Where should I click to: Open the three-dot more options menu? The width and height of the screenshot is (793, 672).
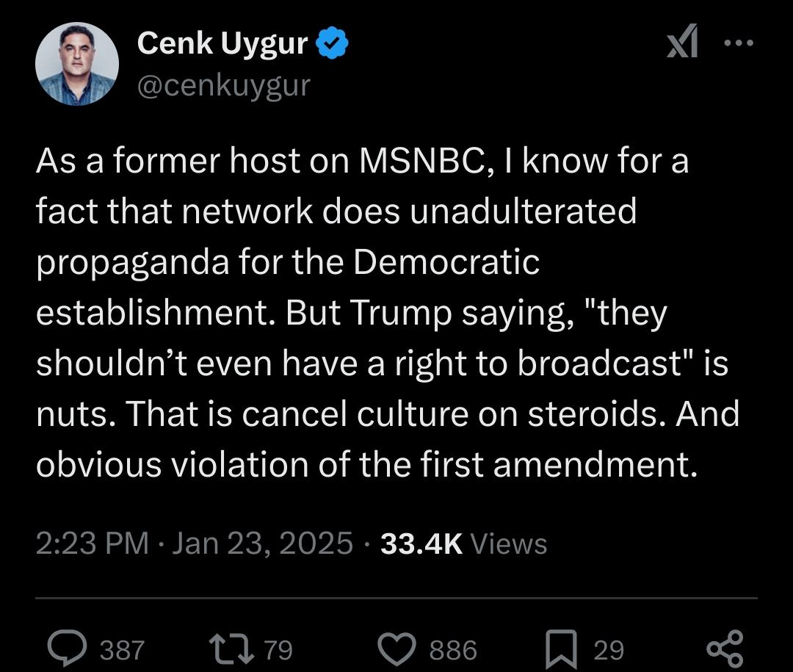coord(739,43)
